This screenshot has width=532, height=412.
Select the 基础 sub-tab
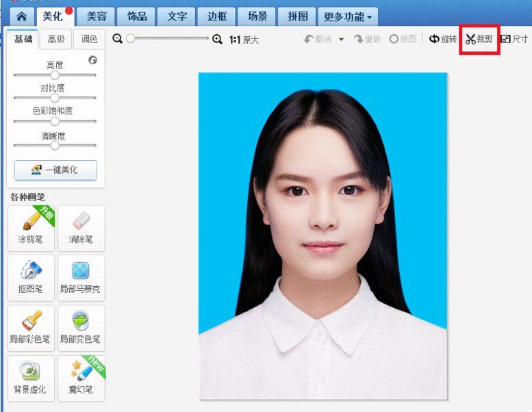click(23, 39)
